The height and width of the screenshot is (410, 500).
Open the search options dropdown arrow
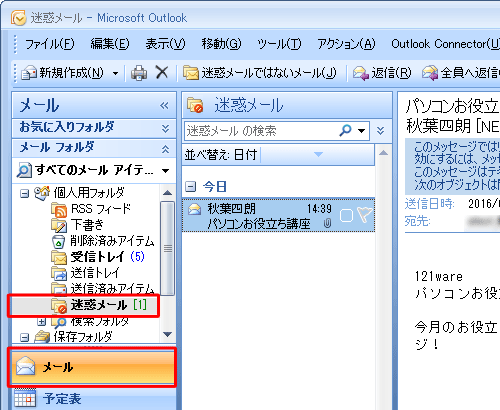click(362, 131)
